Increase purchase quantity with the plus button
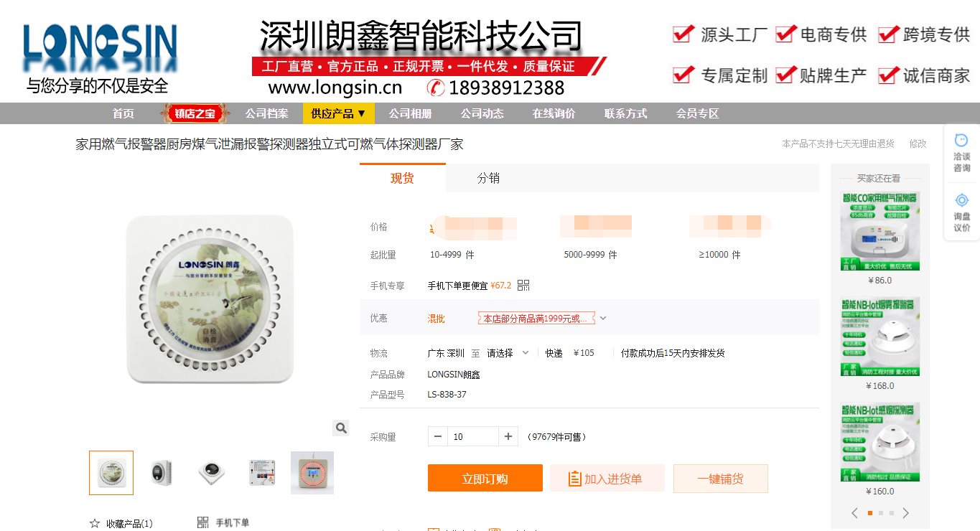This screenshot has height=531, width=980. pyautogui.click(x=508, y=436)
